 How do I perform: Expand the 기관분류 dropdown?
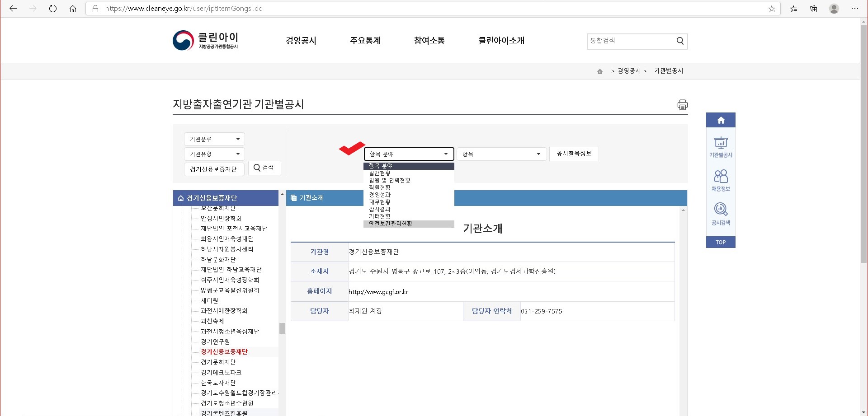214,139
